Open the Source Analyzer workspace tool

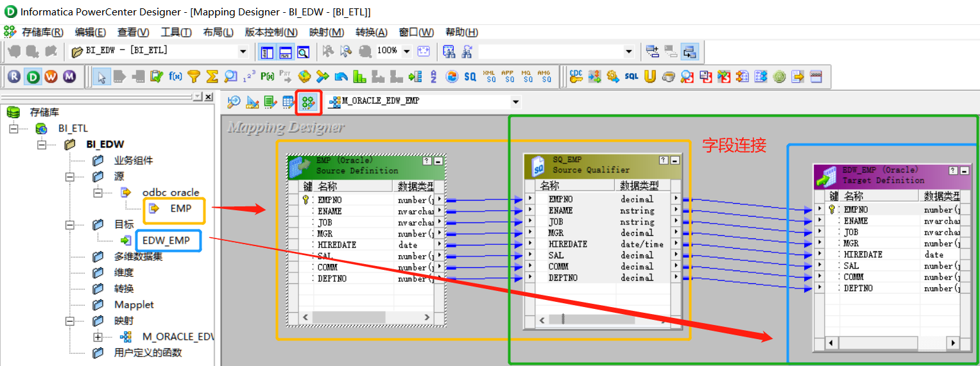pos(234,102)
